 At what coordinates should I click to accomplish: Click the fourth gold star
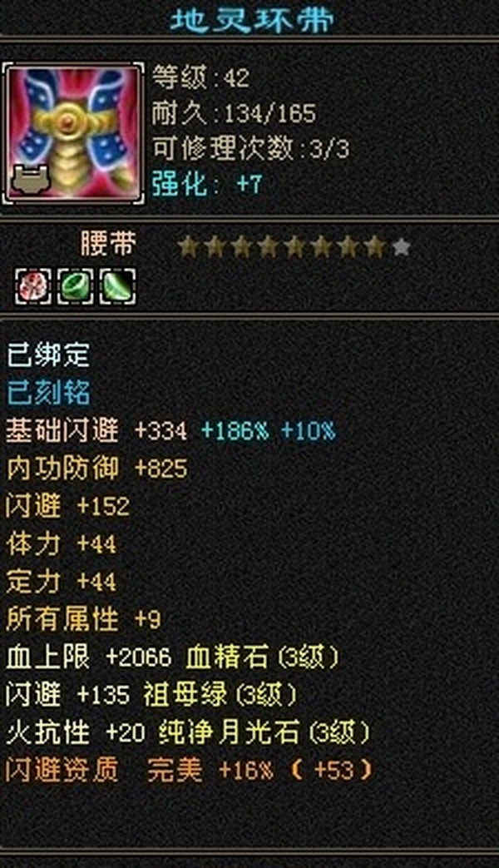tap(269, 247)
